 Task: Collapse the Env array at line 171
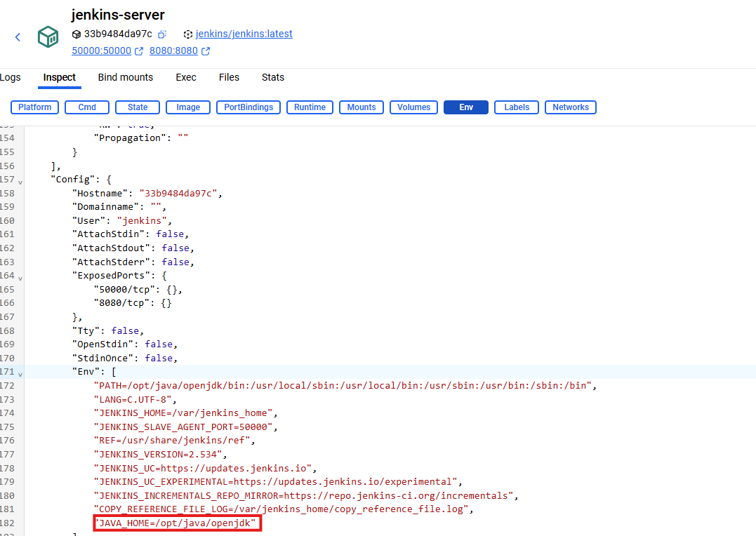pyautogui.click(x=20, y=374)
